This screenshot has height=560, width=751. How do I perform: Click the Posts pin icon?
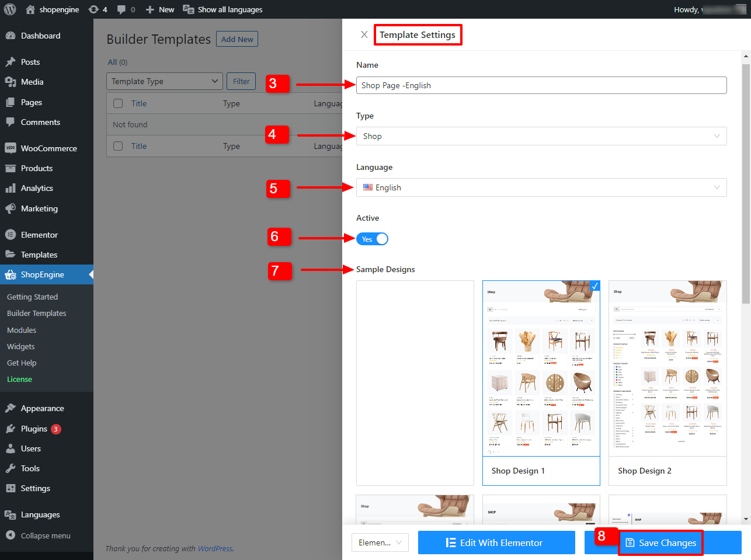[11, 62]
